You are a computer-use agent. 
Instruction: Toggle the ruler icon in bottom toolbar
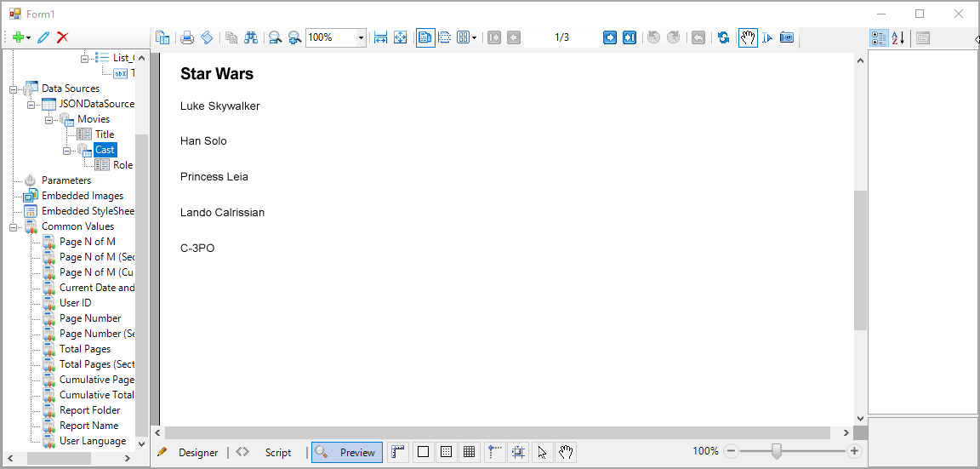[x=398, y=452]
